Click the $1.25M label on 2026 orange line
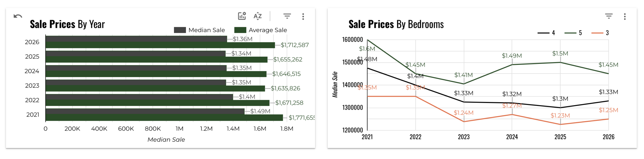The image size is (644, 159). pyautogui.click(x=608, y=110)
